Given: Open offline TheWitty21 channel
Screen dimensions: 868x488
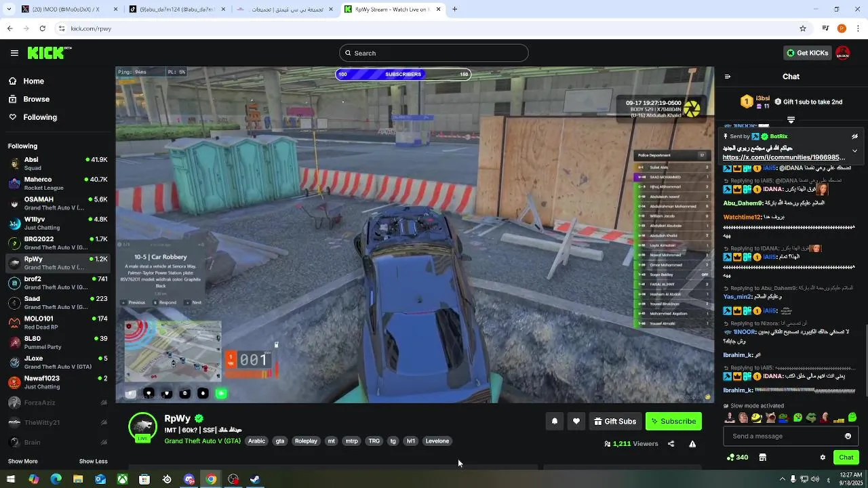Looking at the screenshot, I should point(58,422).
